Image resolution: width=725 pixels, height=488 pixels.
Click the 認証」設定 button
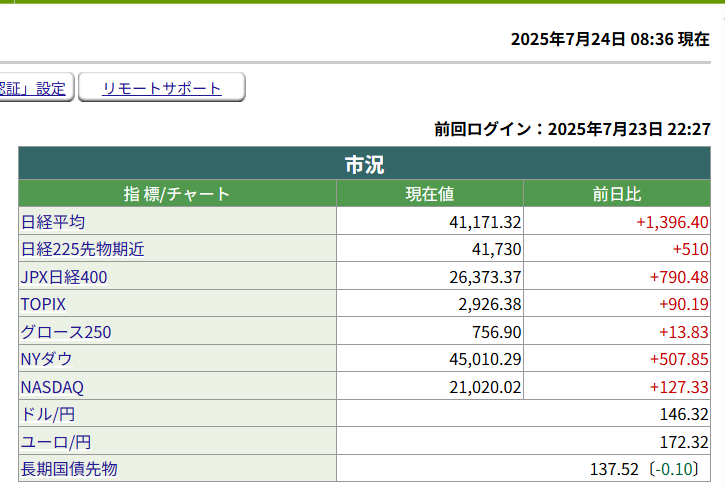(34, 88)
